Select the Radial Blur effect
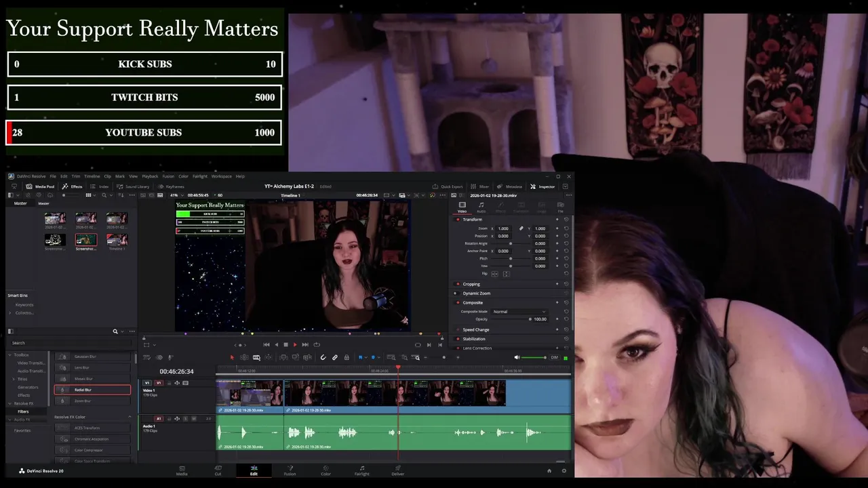 [92, 390]
